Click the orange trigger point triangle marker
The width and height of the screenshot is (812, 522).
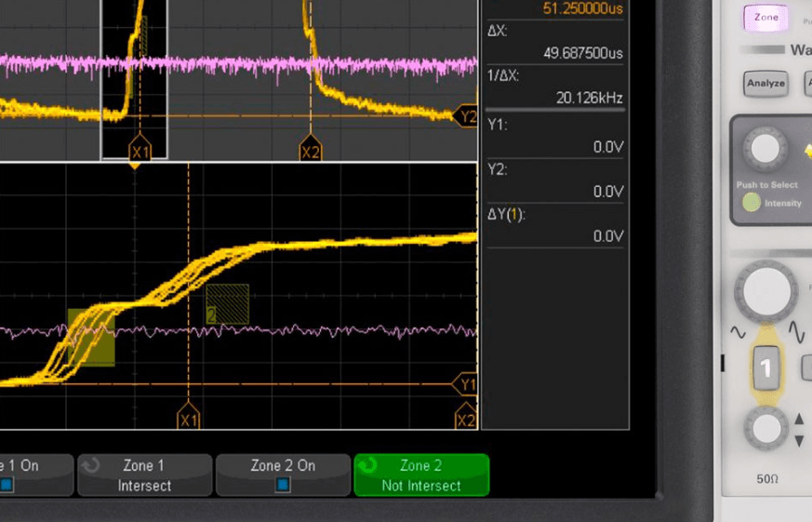(x=135, y=167)
